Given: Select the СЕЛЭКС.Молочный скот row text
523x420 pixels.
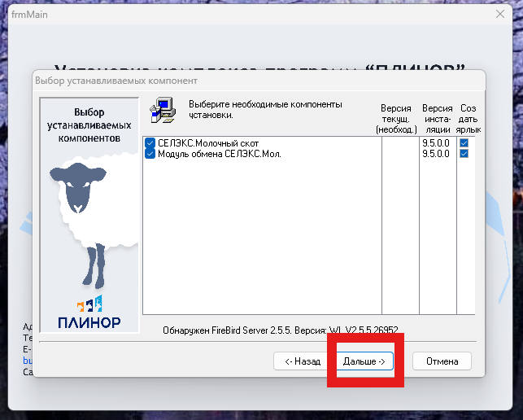Looking at the screenshot, I should [208, 143].
